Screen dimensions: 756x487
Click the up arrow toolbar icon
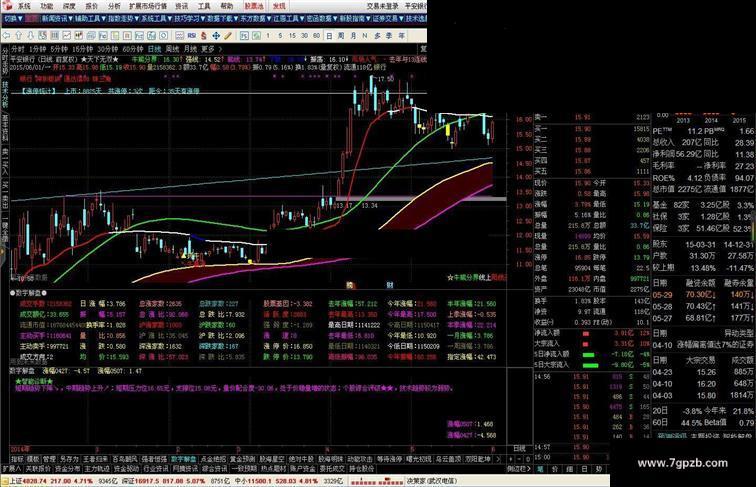click(x=18, y=36)
